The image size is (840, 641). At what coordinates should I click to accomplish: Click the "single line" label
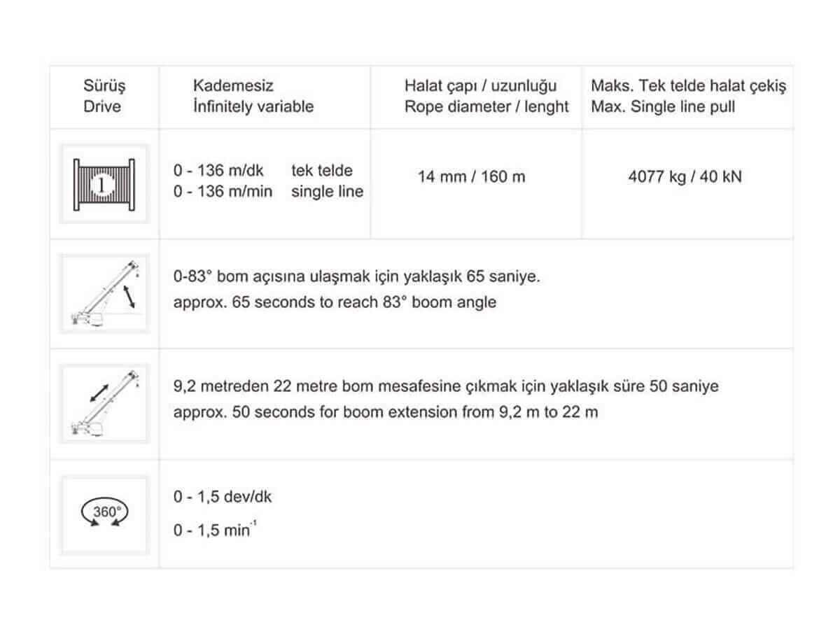point(328,191)
